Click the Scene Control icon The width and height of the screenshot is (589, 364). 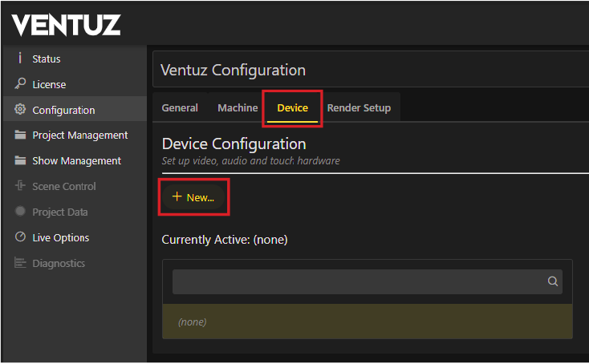point(20,186)
